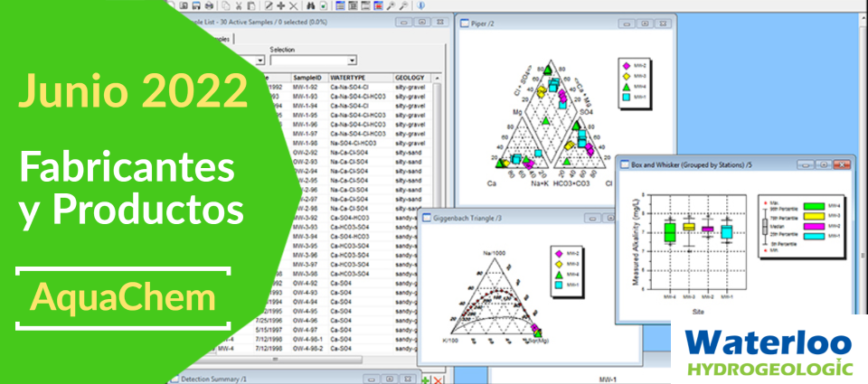Image resolution: width=868 pixels, height=384 pixels.
Task: Click the Delete X toolbar icon
Action: pyautogui.click(x=293, y=5)
